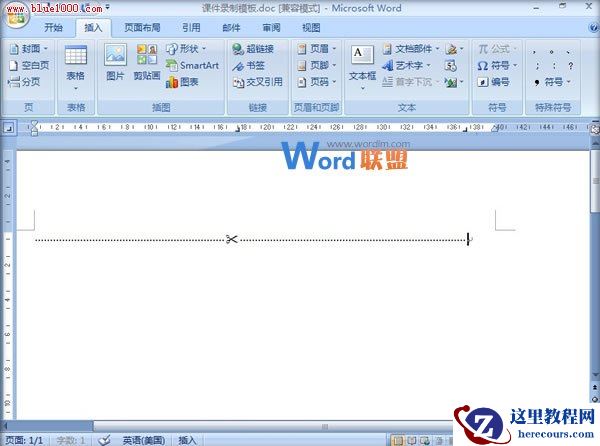This screenshot has height=446, width=600.
Task: Insert the question mark special symbol
Action: coord(570,65)
